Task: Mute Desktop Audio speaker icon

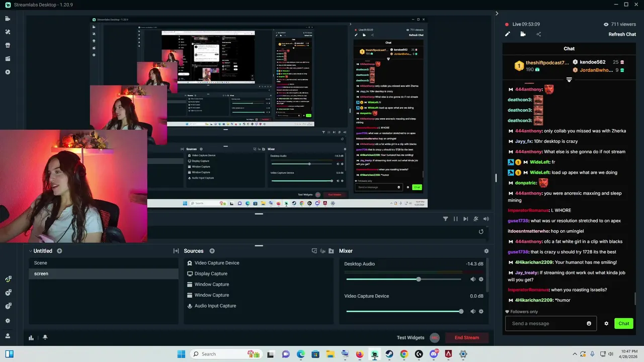Action: point(473,279)
